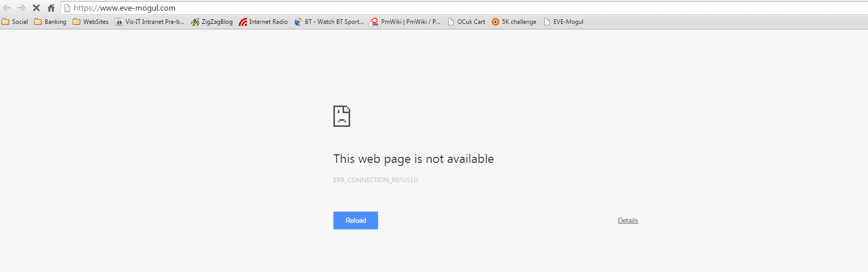The width and height of the screenshot is (868, 272).
Task: Open the EVE-Mogul bookmark
Action: point(563,22)
